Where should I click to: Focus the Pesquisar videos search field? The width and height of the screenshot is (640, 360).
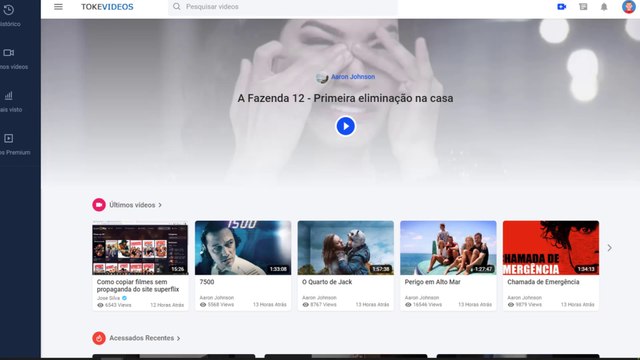click(x=282, y=7)
